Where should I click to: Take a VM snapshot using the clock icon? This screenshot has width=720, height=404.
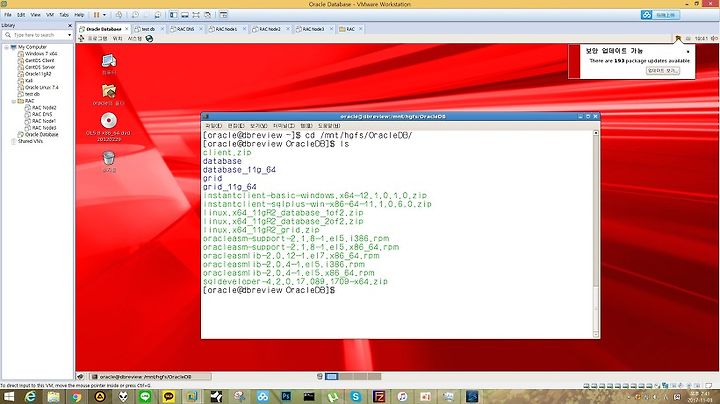(135, 15)
